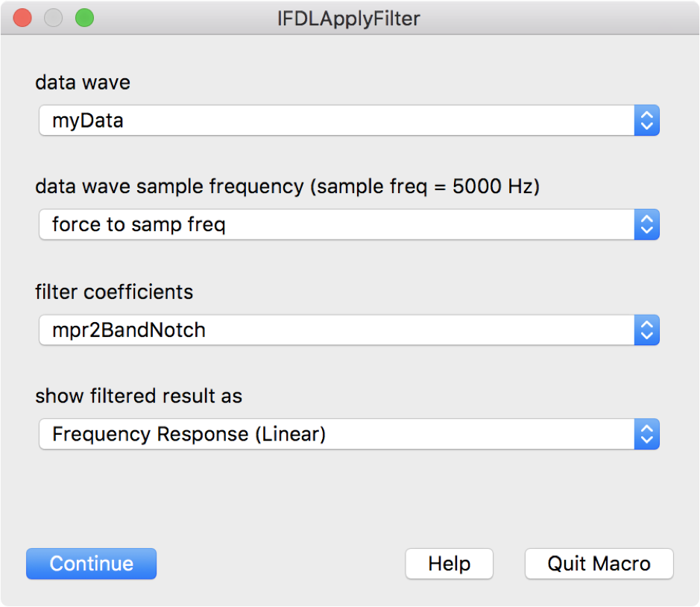Open the Frequency Response (Linear) popup menu
Screen dimensions: 700x607
click(x=336, y=434)
